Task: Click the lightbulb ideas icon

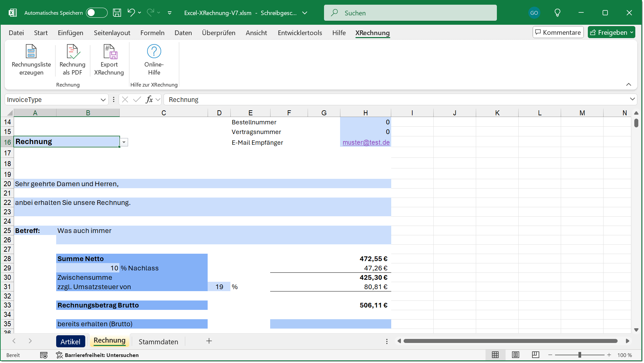Action: (557, 13)
